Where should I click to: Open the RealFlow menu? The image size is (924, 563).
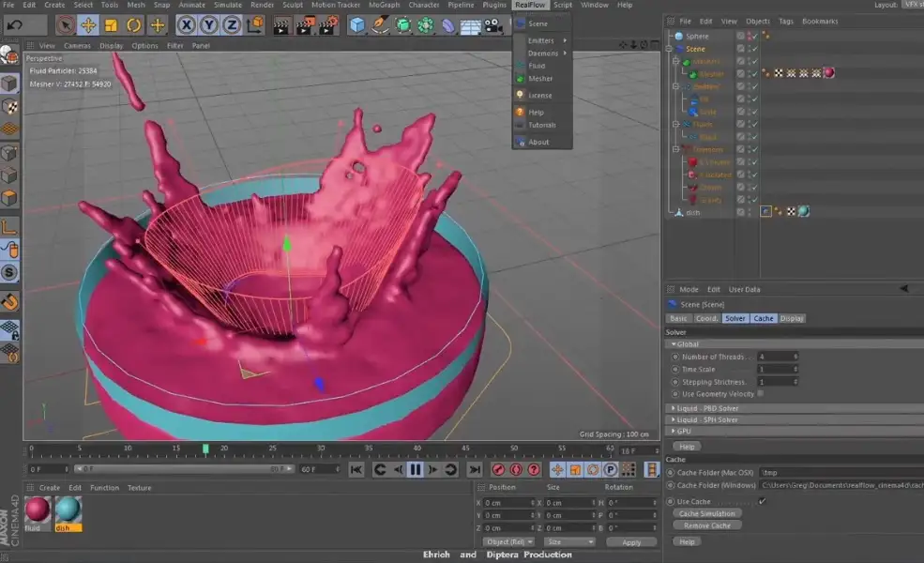530,5
